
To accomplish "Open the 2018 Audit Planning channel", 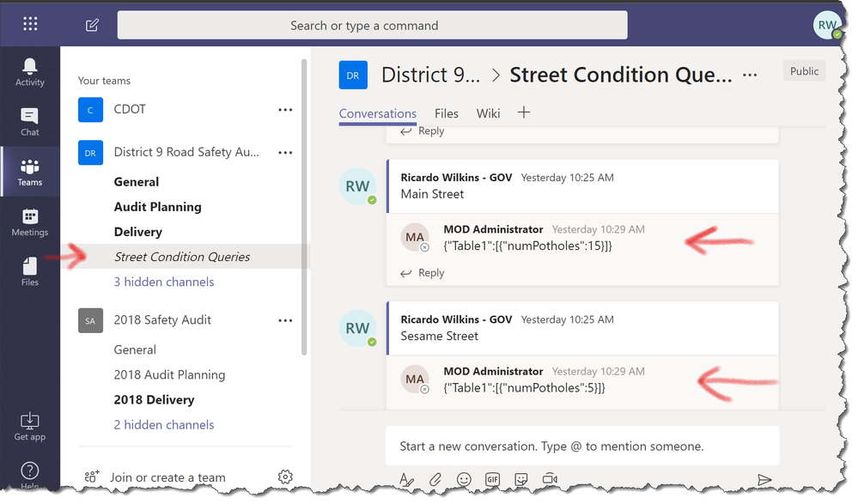I will tap(169, 375).
